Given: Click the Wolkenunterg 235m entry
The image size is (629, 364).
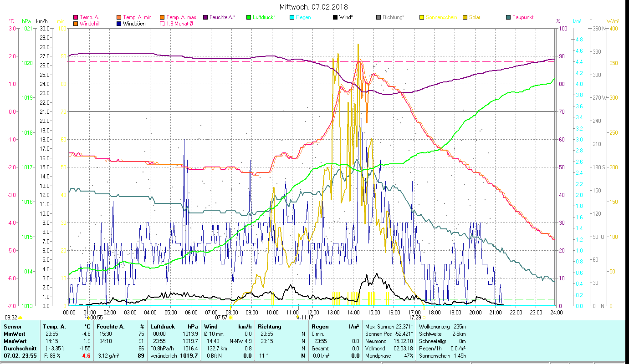Looking at the screenshot, I should coord(442,327).
